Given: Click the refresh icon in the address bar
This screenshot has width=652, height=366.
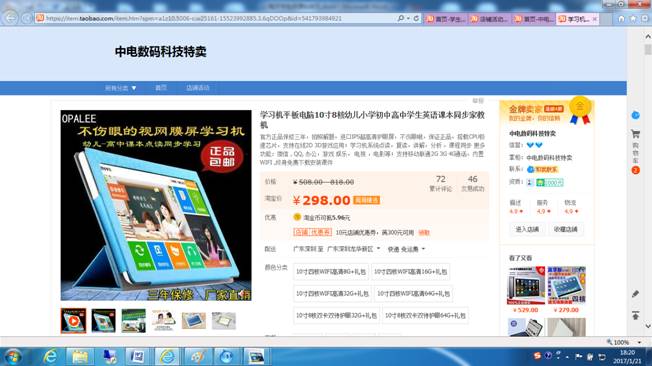Looking at the screenshot, I should (416, 18).
